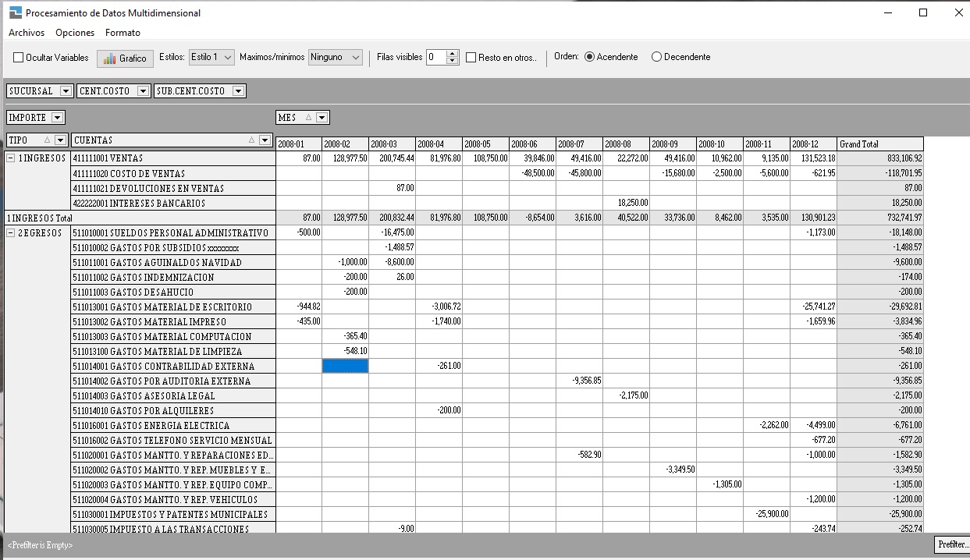Image resolution: width=970 pixels, height=560 pixels.
Task: Select the 422222001 INTERESES BANCARIOS row label
Action: [172, 203]
